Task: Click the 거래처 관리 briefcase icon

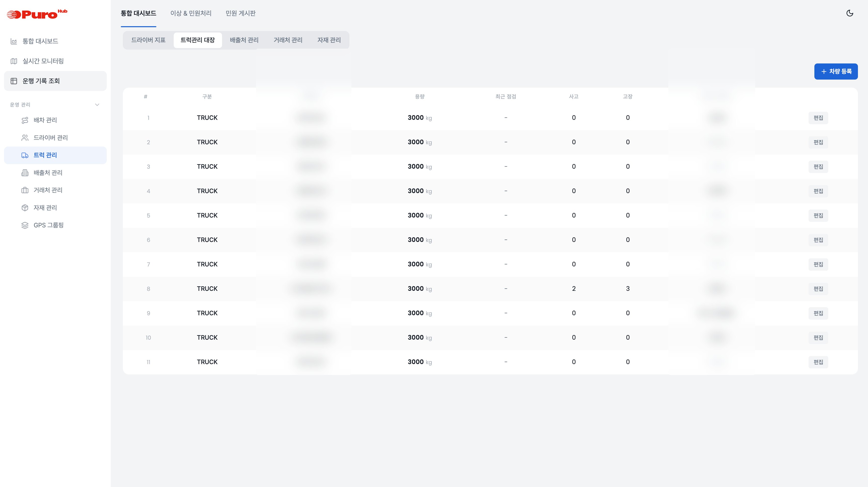Action: (25, 190)
